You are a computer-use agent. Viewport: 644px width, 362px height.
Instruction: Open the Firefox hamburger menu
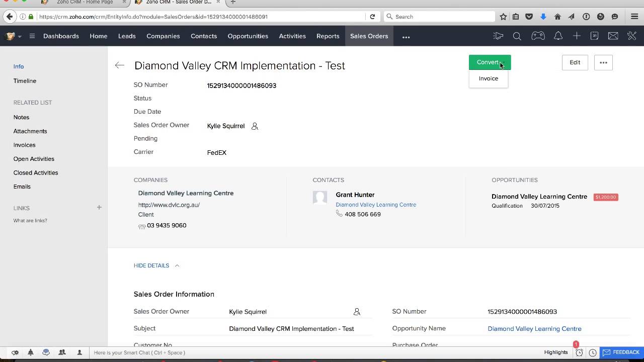coord(634,17)
